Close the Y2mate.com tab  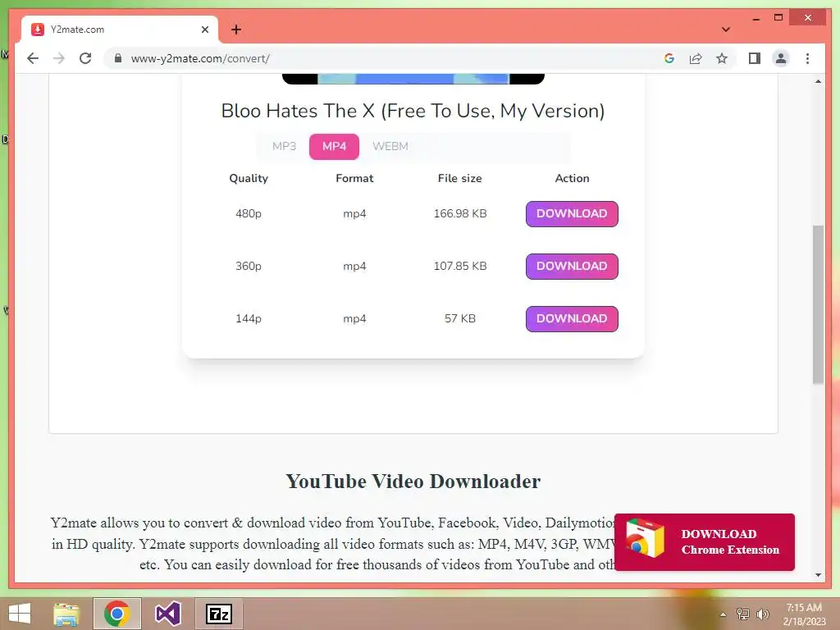[204, 30]
